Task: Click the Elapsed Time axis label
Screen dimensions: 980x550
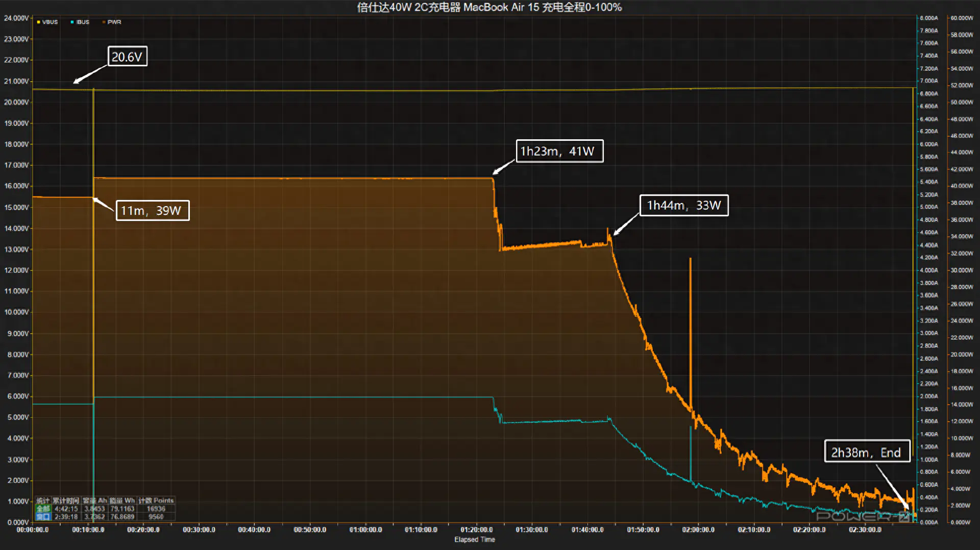Action: pos(475,539)
